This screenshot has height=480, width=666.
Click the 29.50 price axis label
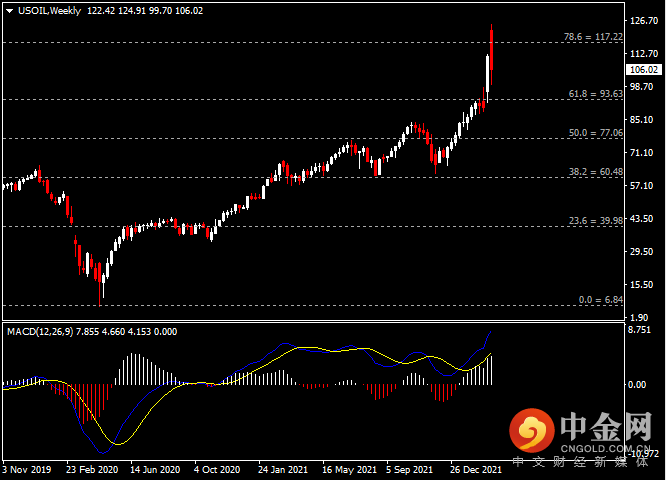click(x=641, y=251)
